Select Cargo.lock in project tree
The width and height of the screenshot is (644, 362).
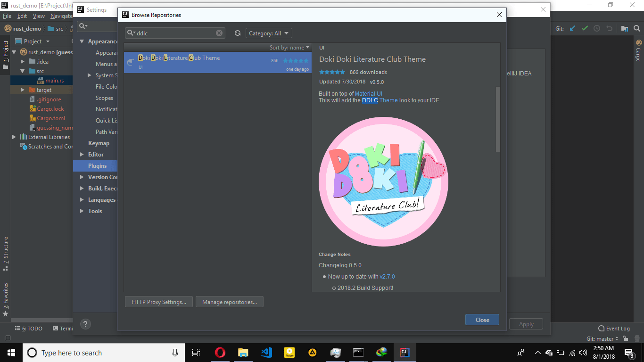(x=50, y=109)
